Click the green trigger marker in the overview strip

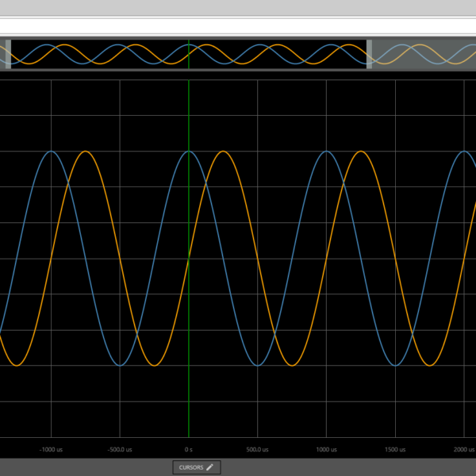pos(189,54)
